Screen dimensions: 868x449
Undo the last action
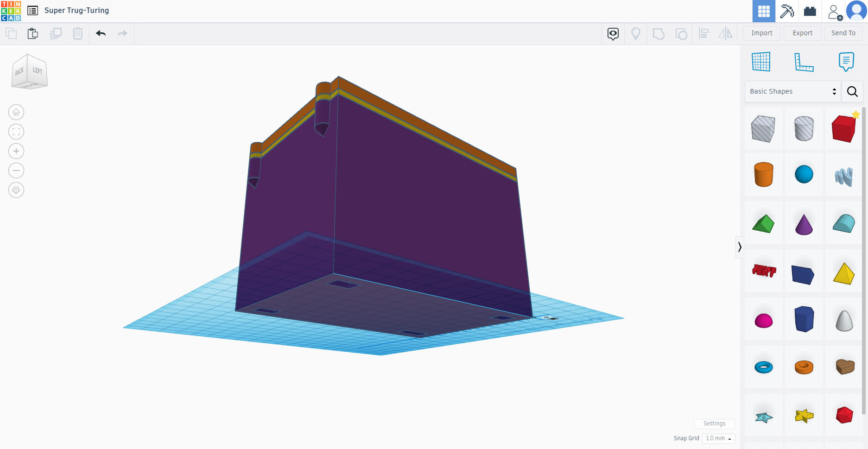click(x=101, y=33)
